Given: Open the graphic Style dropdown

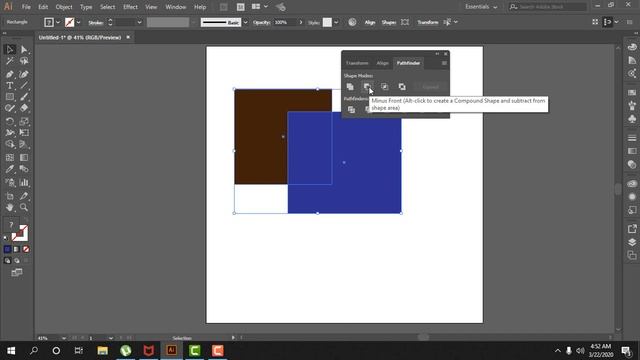Looking at the screenshot, I should coord(336,22).
